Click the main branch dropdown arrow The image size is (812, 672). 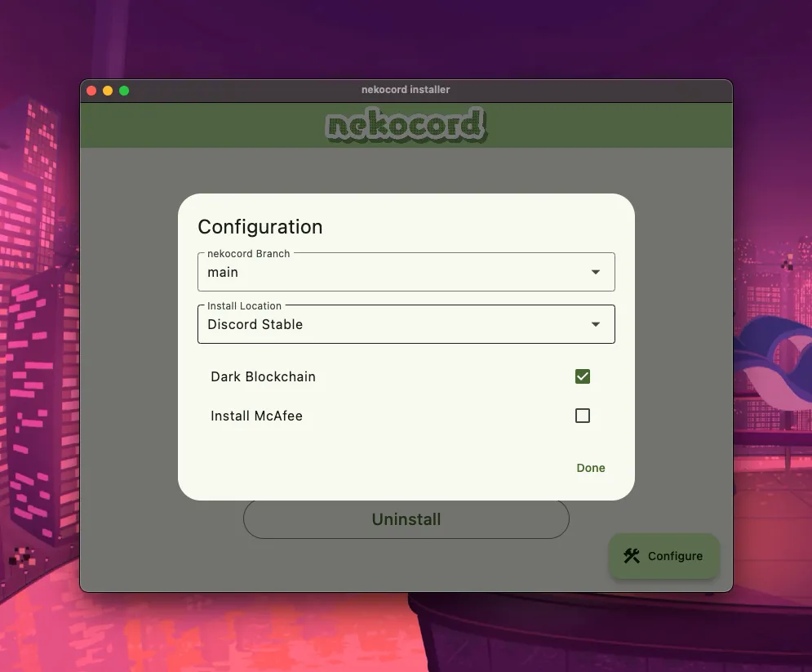[x=595, y=272]
